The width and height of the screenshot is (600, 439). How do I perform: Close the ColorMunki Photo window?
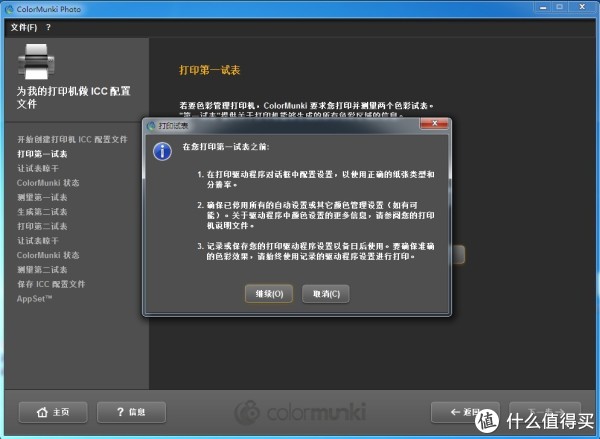(582, 7)
